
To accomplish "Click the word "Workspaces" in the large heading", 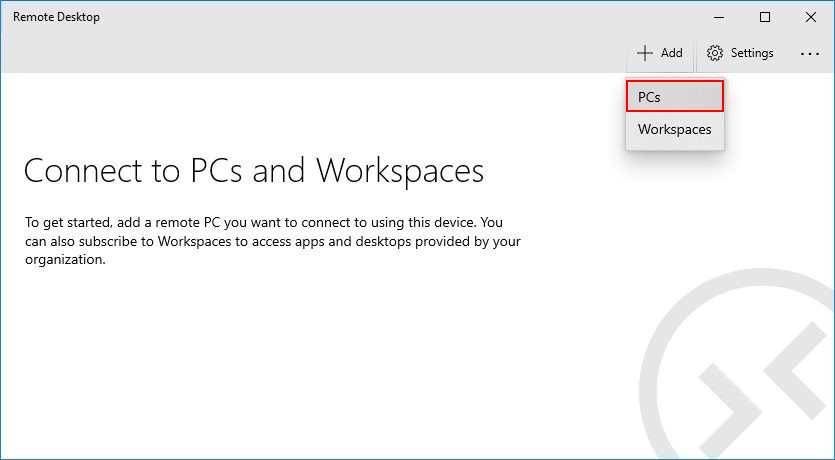I will (400, 171).
